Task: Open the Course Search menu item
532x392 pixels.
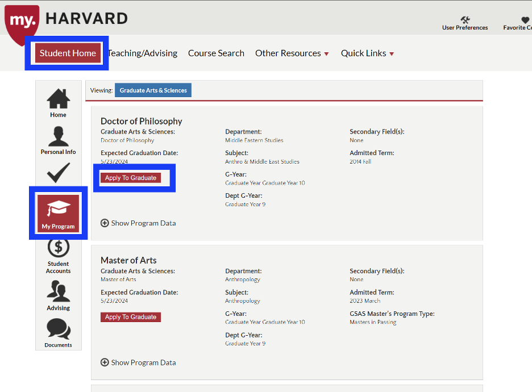Action: [x=216, y=53]
